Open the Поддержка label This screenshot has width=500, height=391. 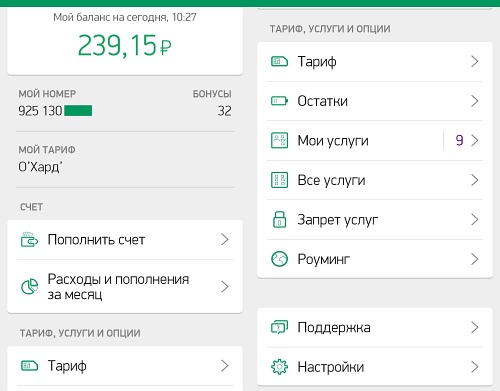334,328
